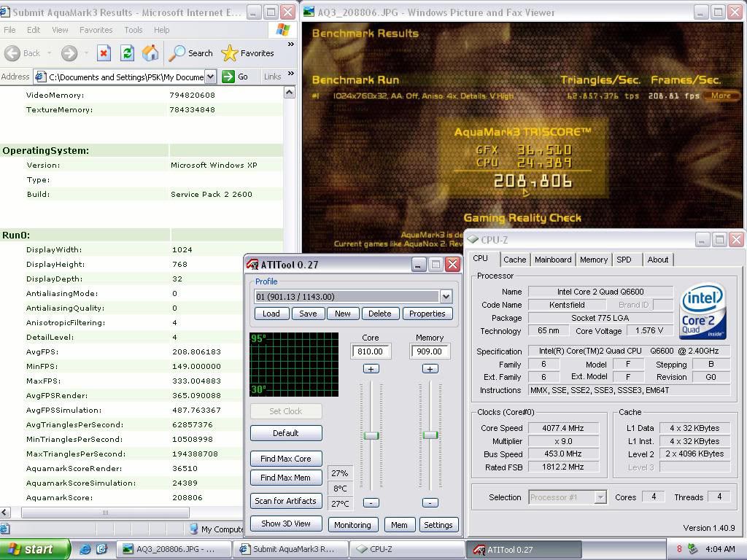Decrease Memory clock with minus button
This screenshot has width=747, height=560.
pyautogui.click(x=430, y=503)
